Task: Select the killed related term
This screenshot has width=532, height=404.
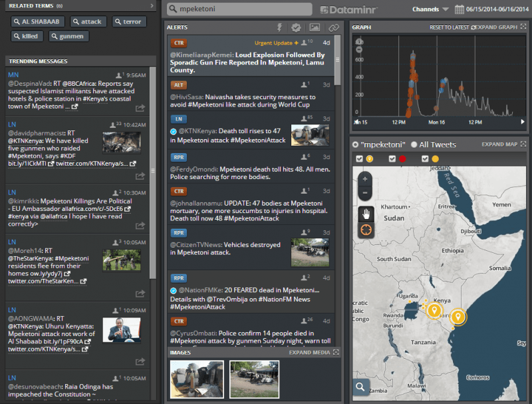Action: 27,36
